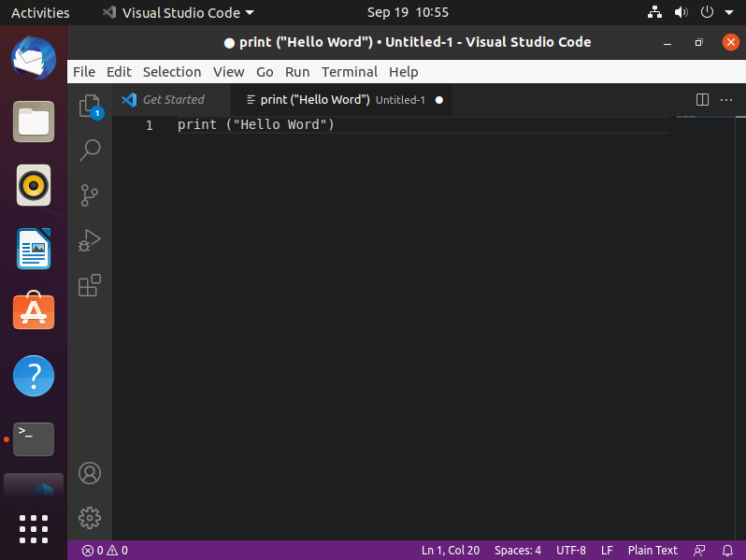Click the minimap at editor's right edge
This screenshot has height=560, width=746.
[705, 328]
